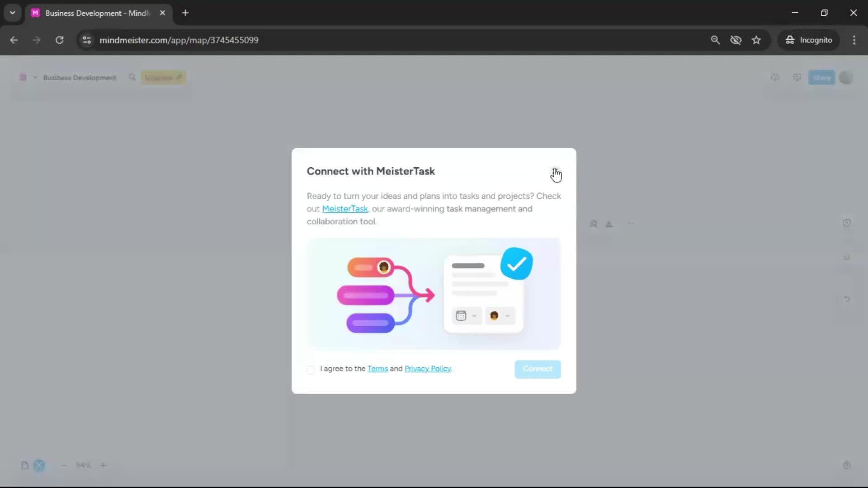Go back with the browser back arrow
Image resolution: width=868 pixels, height=488 pixels.
14,40
